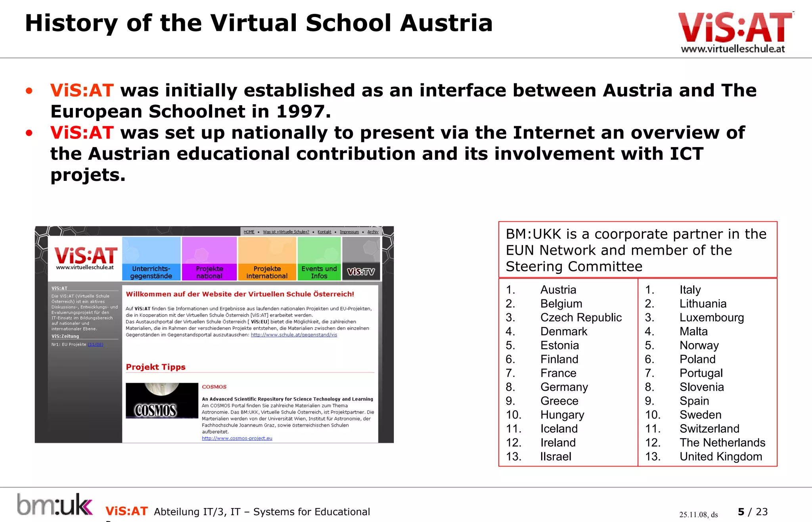
Task: Select Poland in the country list
Action: (697, 359)
